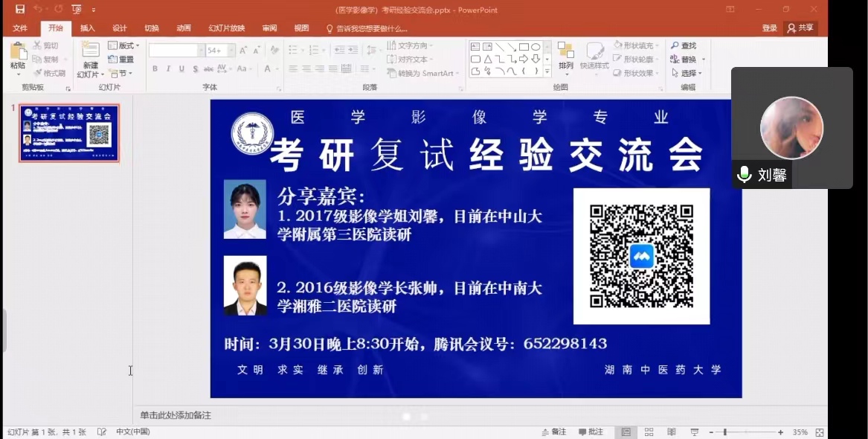
Task: Open reading view from status bar
Action: click(x=672, y=432)
